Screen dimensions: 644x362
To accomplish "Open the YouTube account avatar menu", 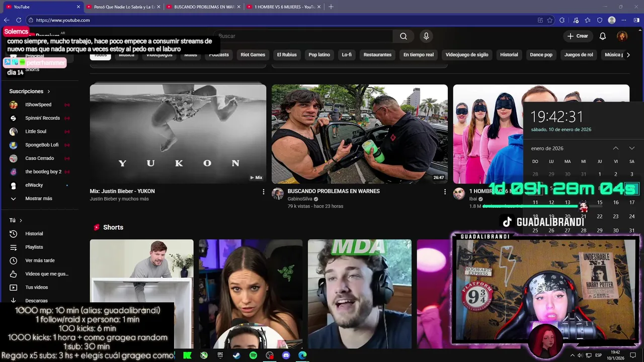I will (x=622, y=36).
